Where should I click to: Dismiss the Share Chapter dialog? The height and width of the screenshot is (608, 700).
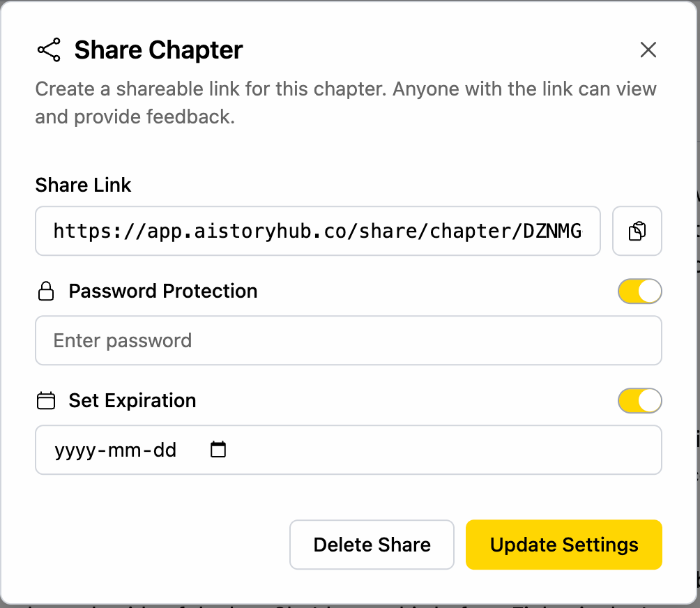(648, 50)
